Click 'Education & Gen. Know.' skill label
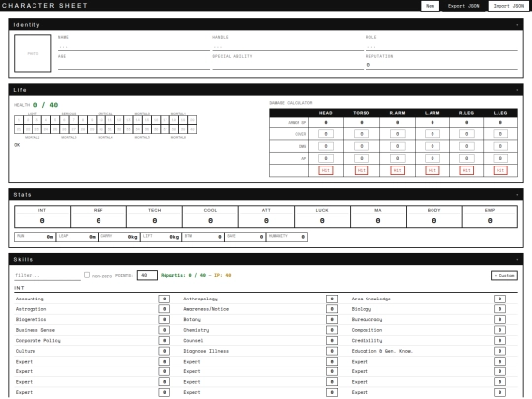Viewport: 532px width, 399px height. click(381, 351)
